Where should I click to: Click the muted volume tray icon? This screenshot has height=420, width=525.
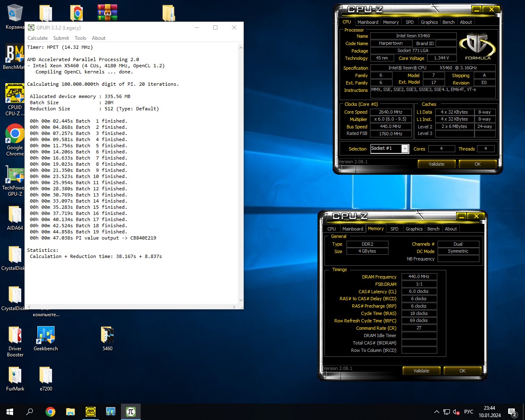tap(457, 412)
